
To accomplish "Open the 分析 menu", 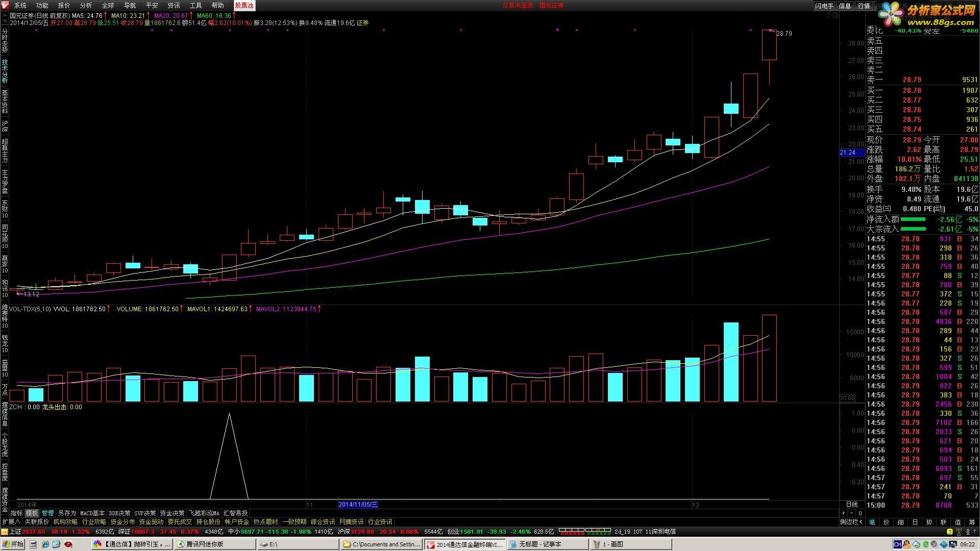I will click(86, 6).
